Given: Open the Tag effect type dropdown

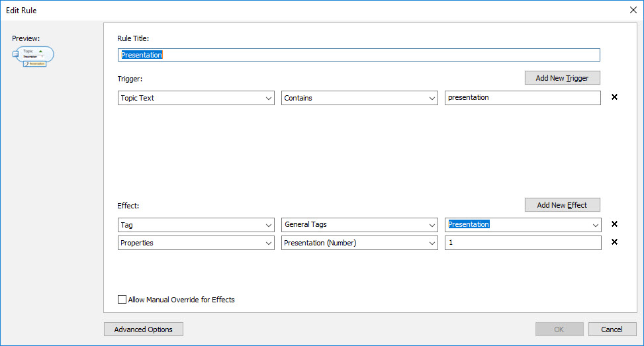Looking at the screenshot, I should tap(196, 225).
